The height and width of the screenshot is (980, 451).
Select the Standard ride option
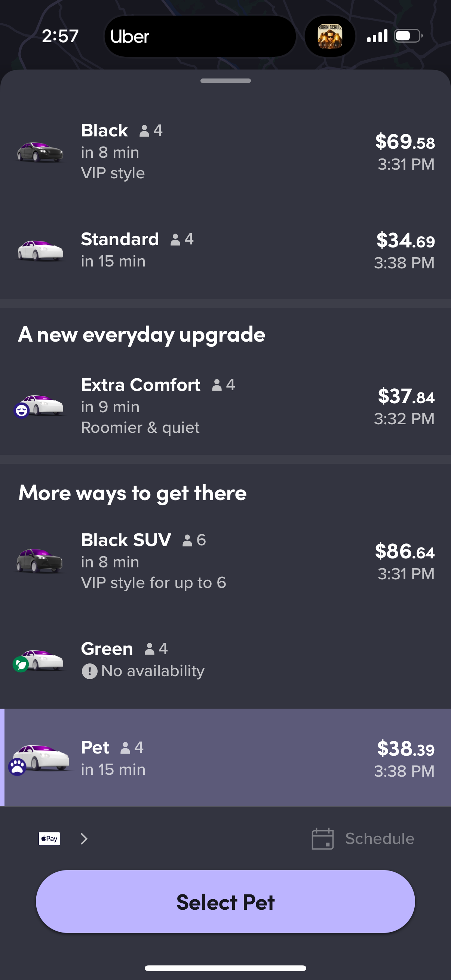(225, 250)
